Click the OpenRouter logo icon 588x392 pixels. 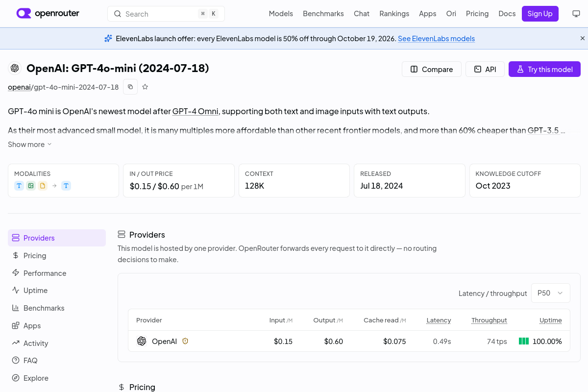coord(24,13)
